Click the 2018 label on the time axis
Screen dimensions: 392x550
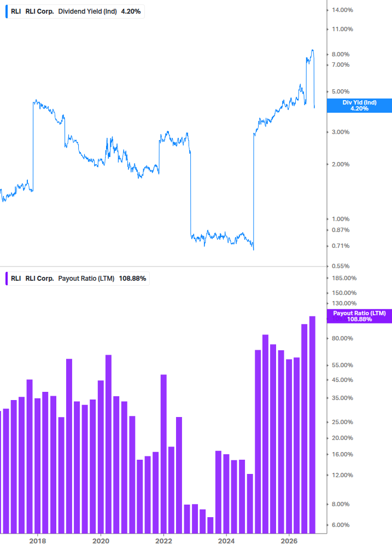38,541
